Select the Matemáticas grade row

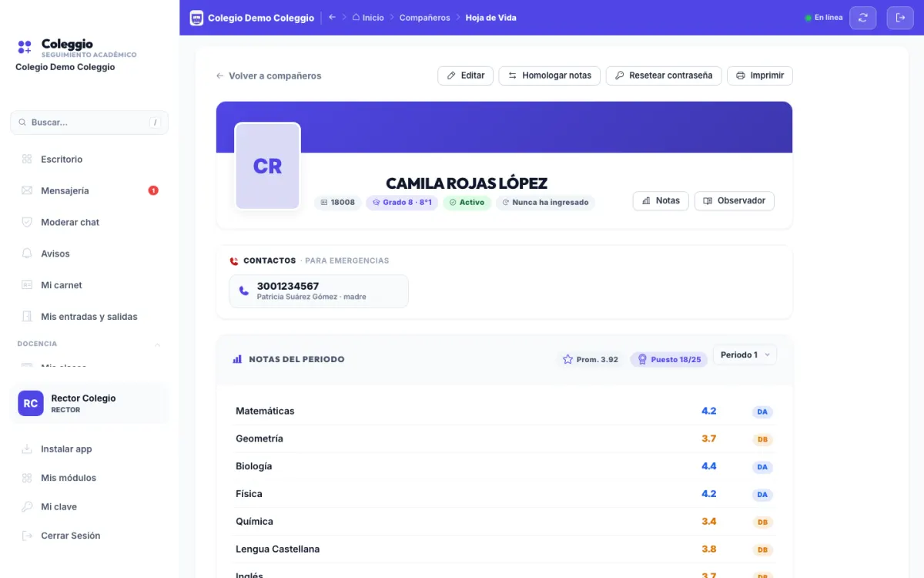(x=504, y=412)
